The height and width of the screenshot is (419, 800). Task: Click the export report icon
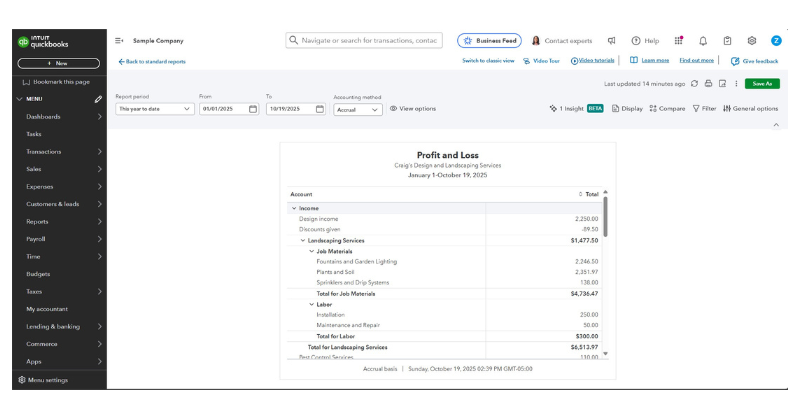[x=722, y=84]
